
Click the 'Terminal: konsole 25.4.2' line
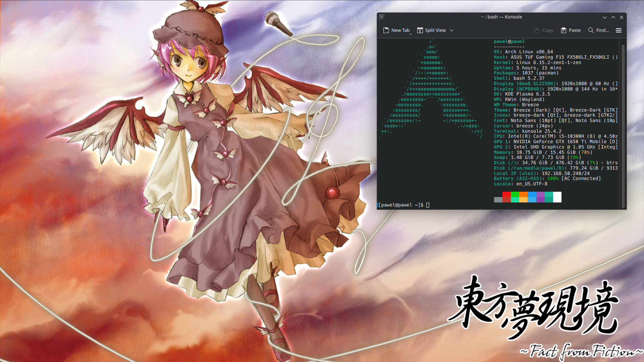pos(527,131)
